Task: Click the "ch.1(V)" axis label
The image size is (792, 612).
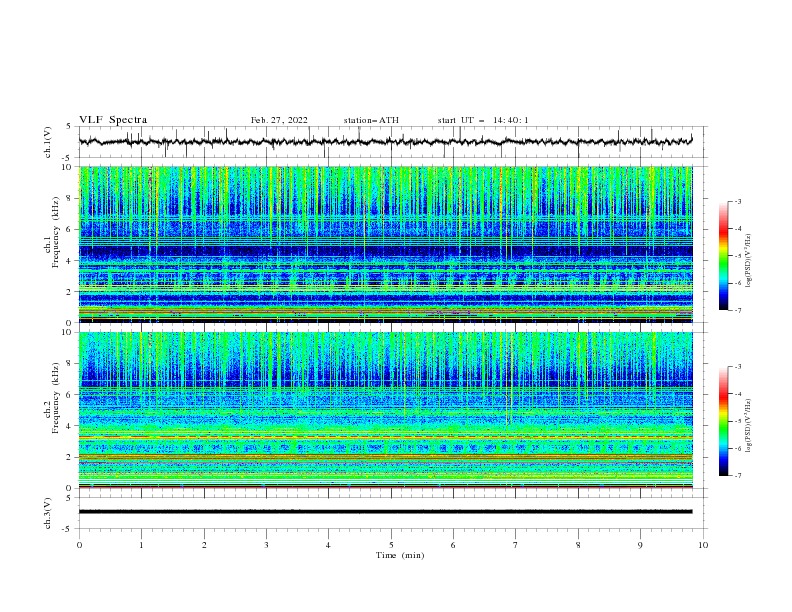Action: click(48, 142)
